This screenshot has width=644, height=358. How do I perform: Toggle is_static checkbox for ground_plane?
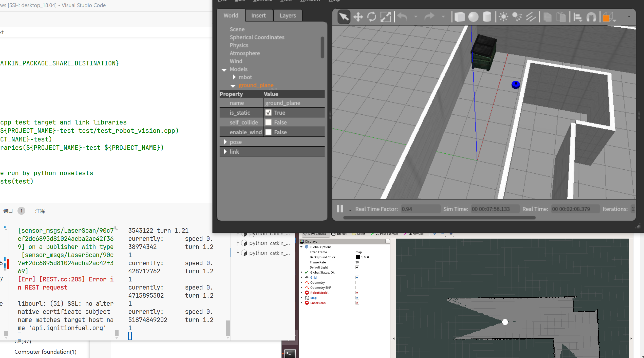coord(268,113)
